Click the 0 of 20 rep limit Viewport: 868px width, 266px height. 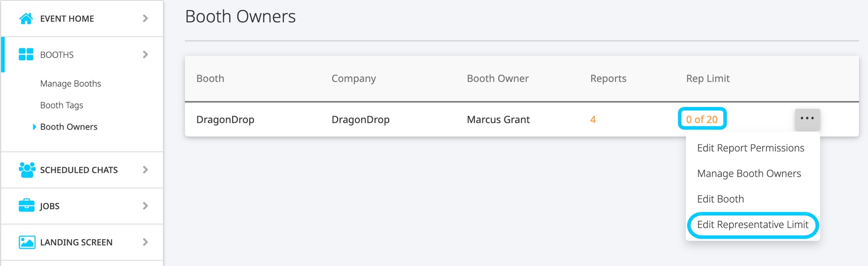(702, 120)
